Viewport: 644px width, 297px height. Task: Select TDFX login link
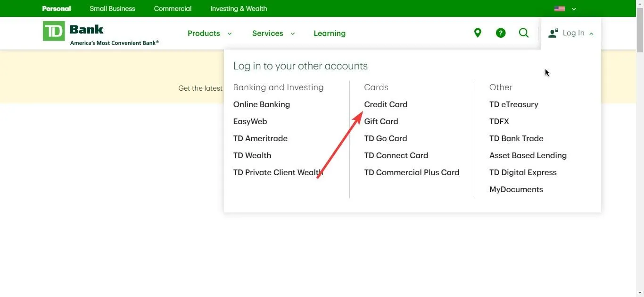(499, 121)
